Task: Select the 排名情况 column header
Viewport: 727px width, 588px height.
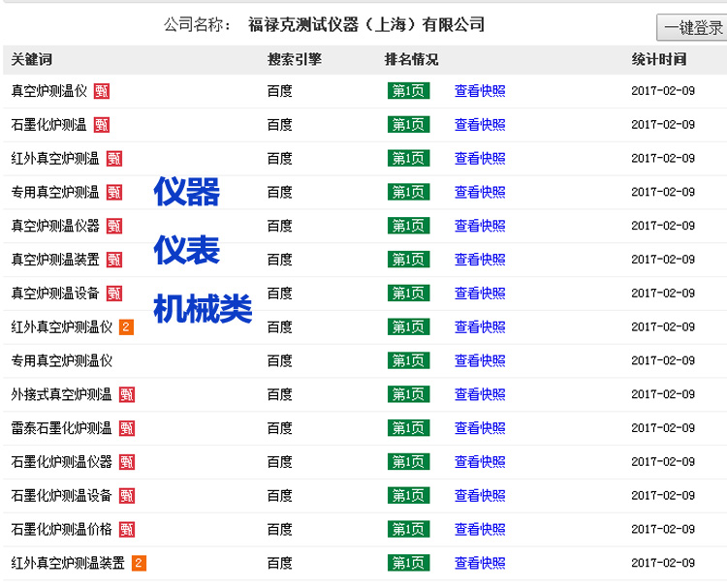Action: click(x=412, y=60)
